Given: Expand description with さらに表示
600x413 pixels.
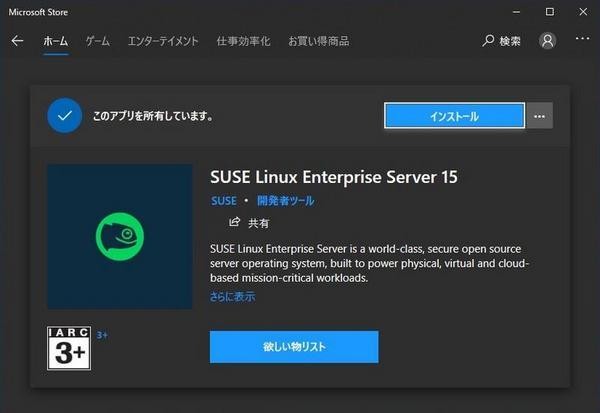Looking at the screenshot, I should (232, 296).
